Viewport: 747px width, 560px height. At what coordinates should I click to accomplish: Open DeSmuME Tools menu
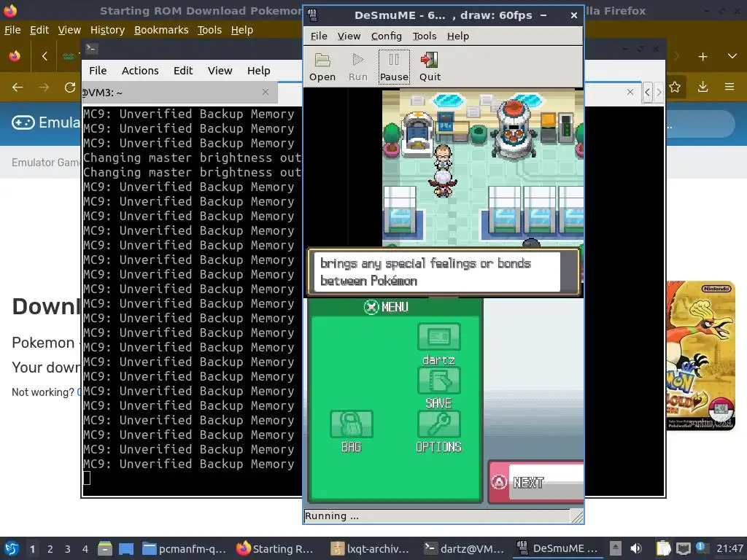(425, 36)
